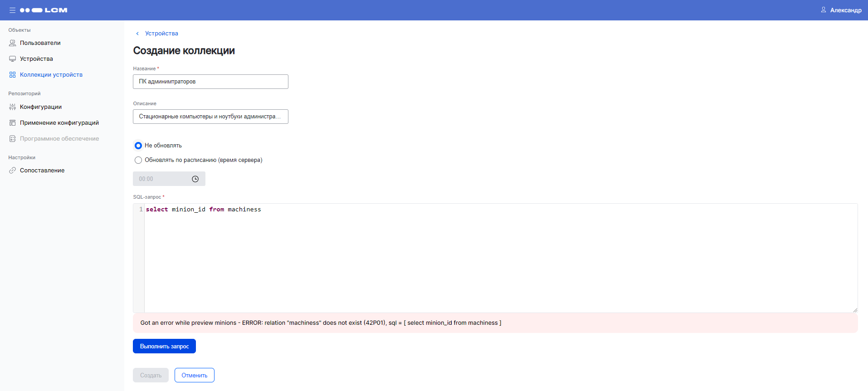Click the Устройства monitor icon in sidebar
The image size is (868, 391).
[12, 59]
